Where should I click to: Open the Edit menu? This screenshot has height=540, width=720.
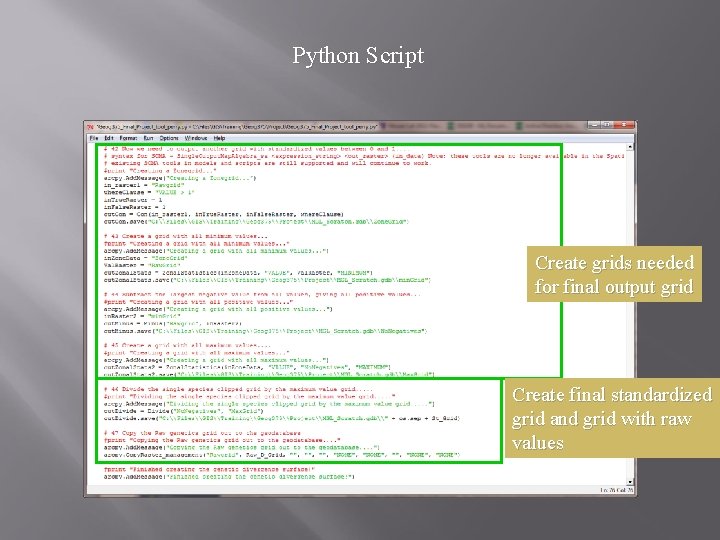[x=109, y=138]
